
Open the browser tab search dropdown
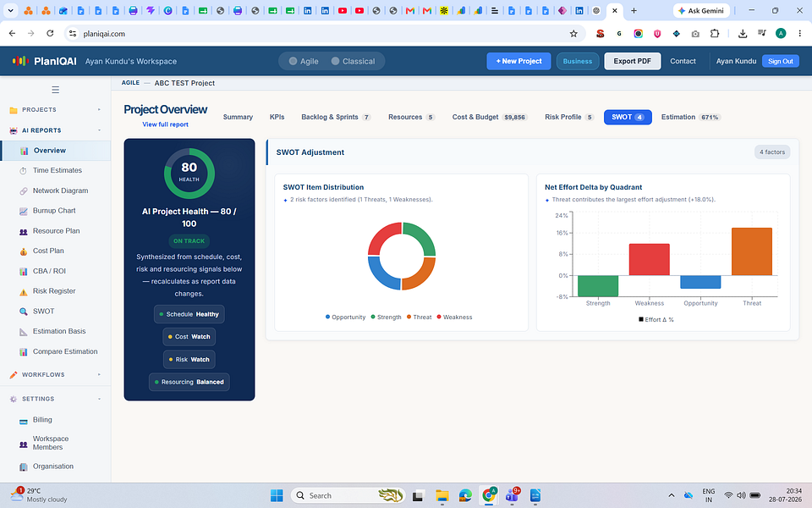point(10,10)
